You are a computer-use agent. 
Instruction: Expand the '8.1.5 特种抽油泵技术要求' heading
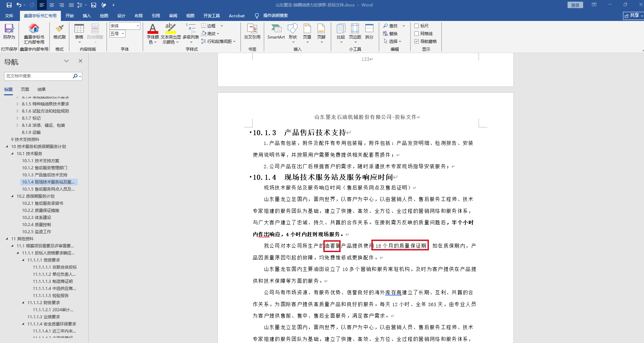coord(18,104)
